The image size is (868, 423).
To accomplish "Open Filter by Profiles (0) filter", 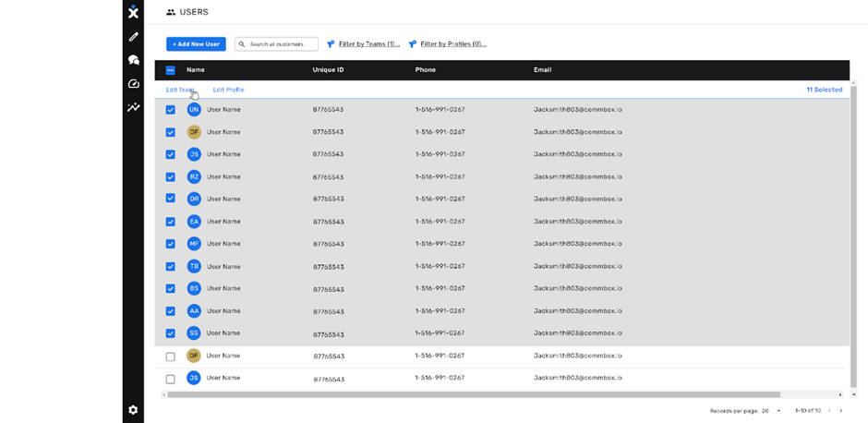I will (448, 43).
